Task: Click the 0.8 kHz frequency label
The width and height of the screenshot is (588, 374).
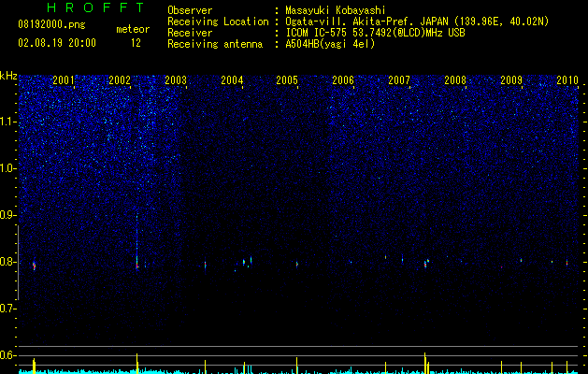Action: 8,262
